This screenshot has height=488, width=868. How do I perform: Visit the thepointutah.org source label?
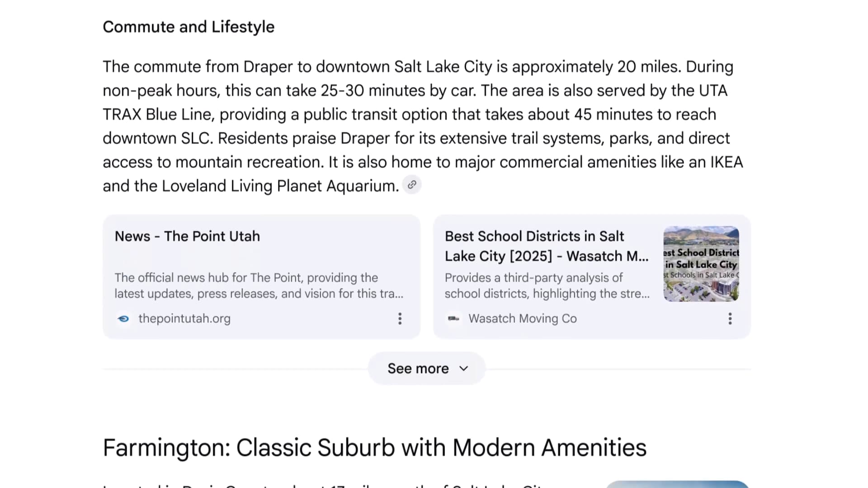click(184, 319)
